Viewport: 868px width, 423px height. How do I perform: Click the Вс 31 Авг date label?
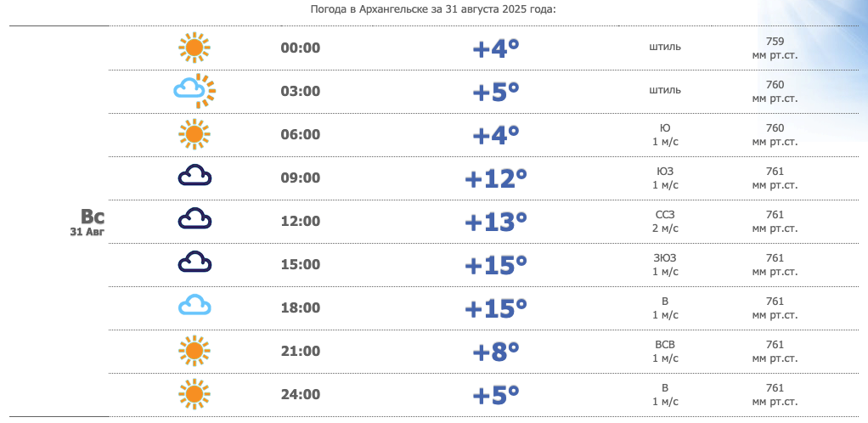88,221
